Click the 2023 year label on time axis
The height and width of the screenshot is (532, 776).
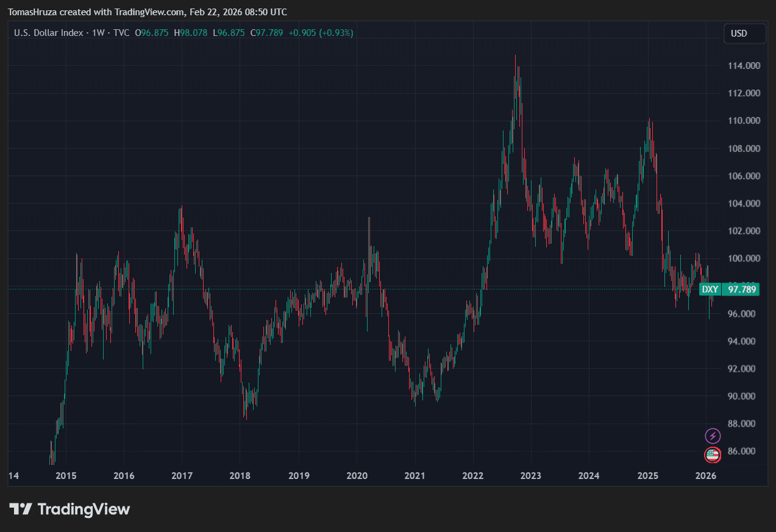point(531,475)
